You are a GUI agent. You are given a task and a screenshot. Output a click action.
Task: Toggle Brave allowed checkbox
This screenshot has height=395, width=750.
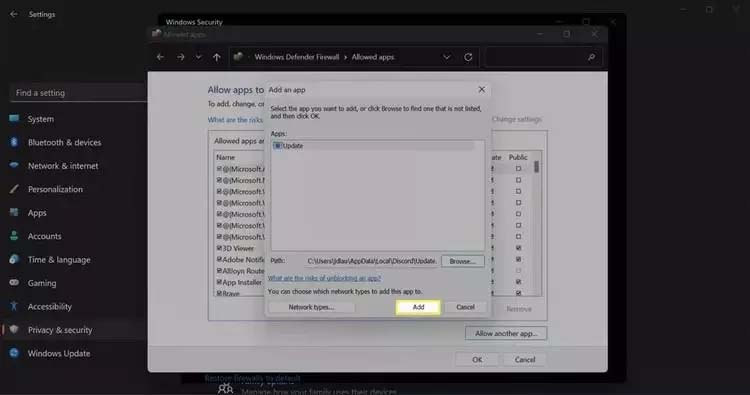pos(219,293)
